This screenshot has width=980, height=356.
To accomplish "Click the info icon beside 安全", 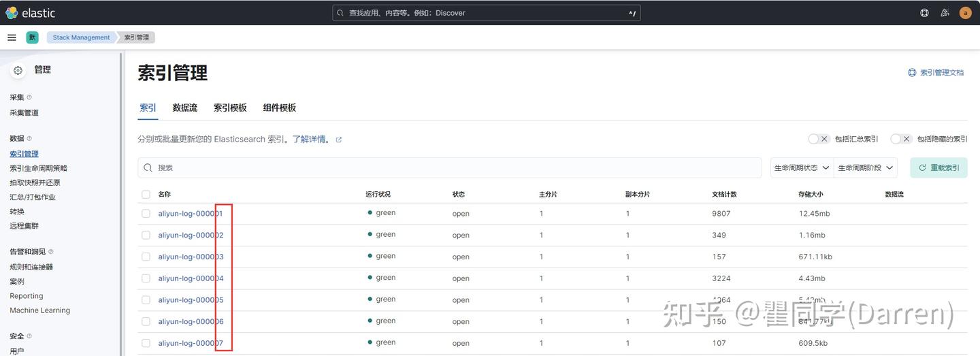I will (x=29, y=336).
